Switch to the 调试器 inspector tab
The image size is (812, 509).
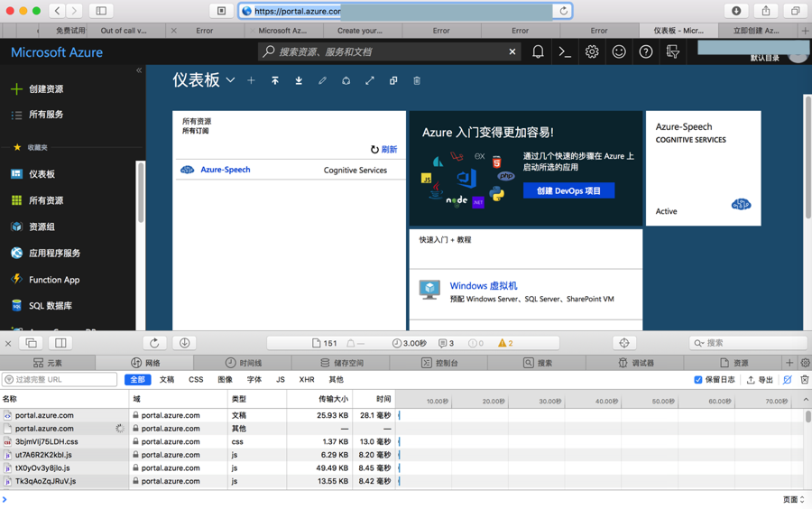tap(635, 363)
